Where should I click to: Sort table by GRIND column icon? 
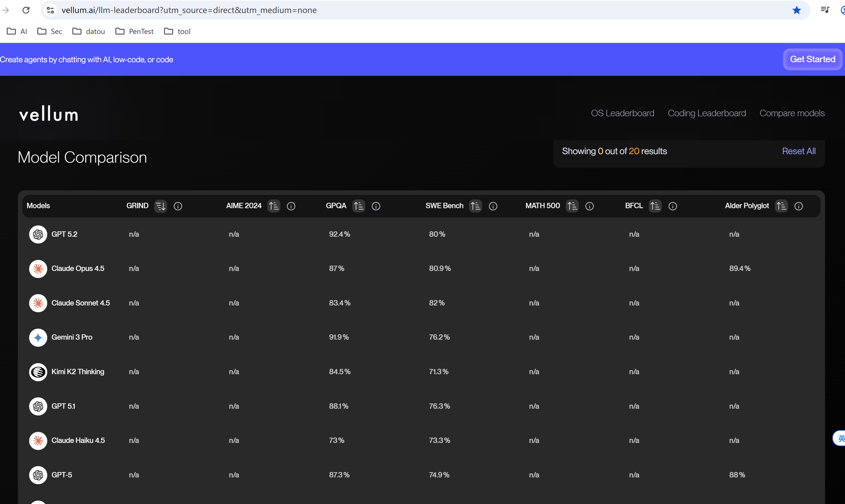point(160,206)
